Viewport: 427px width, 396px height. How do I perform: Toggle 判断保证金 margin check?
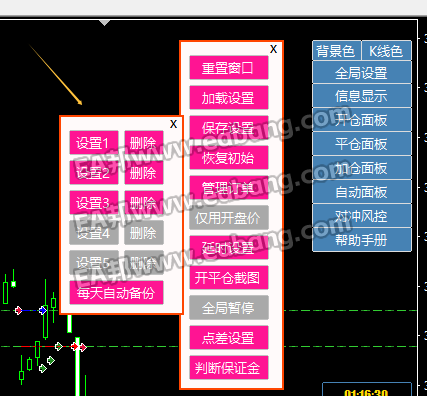[229, 368]
